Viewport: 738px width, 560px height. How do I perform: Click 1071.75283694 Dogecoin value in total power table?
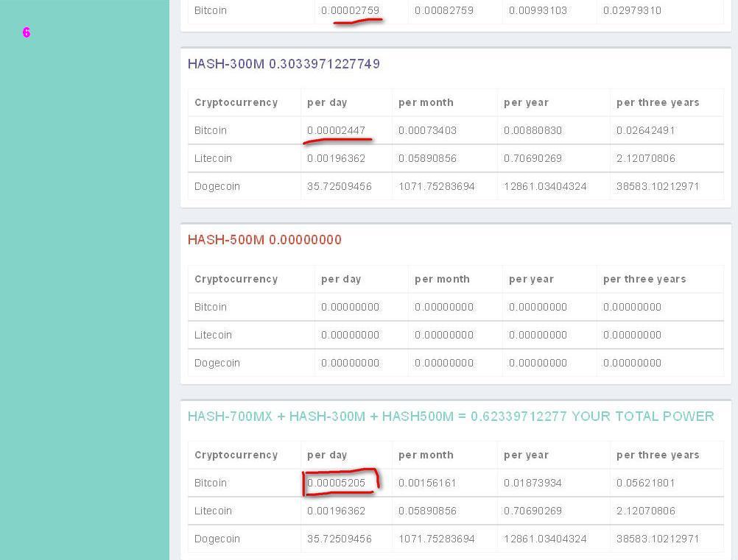[x=436, y=539]
